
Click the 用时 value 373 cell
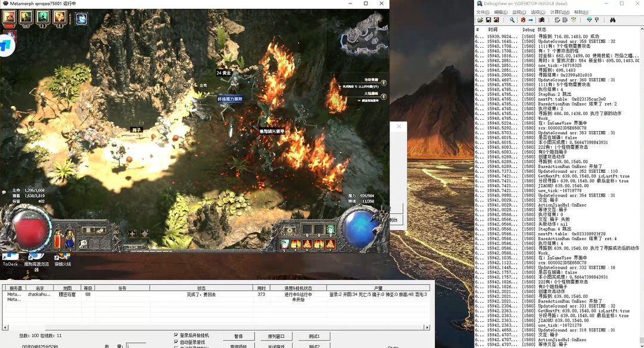[x=261, y=294]
